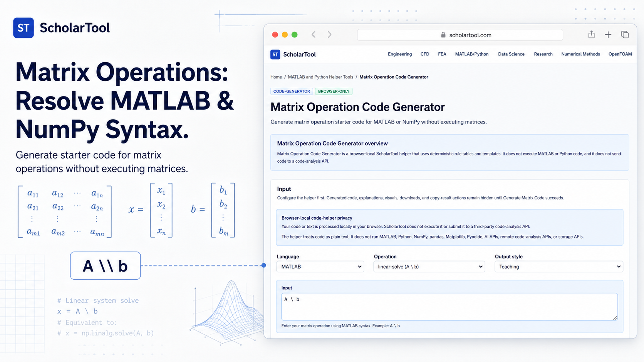Click the Matrix Operation Code Generator page heading
This screenshot has width=644, height=362.
357,107
